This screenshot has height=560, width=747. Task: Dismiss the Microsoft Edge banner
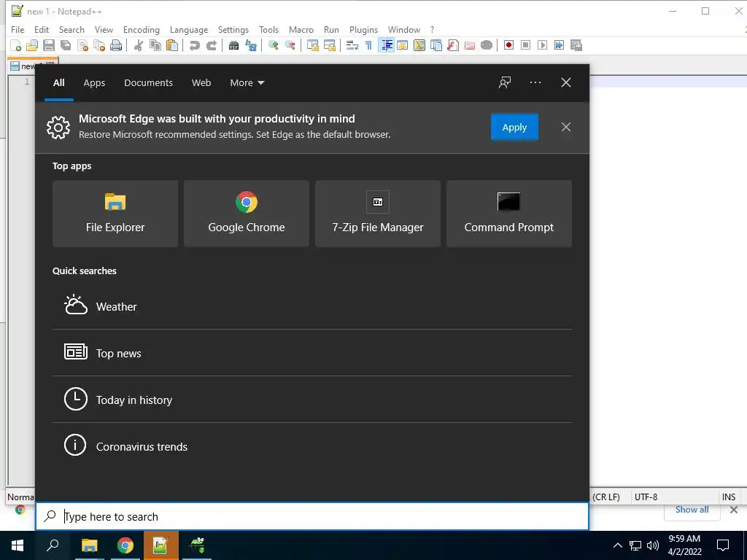565,127
